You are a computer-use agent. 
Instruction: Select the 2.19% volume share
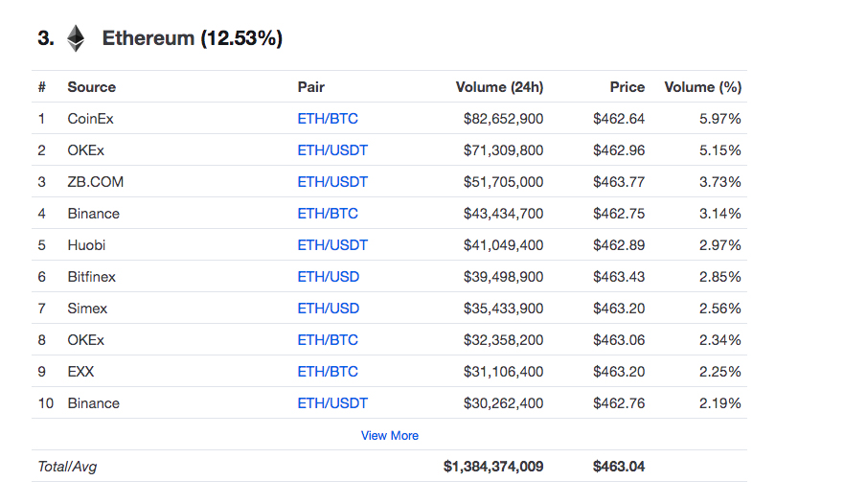tap(720, 403)
